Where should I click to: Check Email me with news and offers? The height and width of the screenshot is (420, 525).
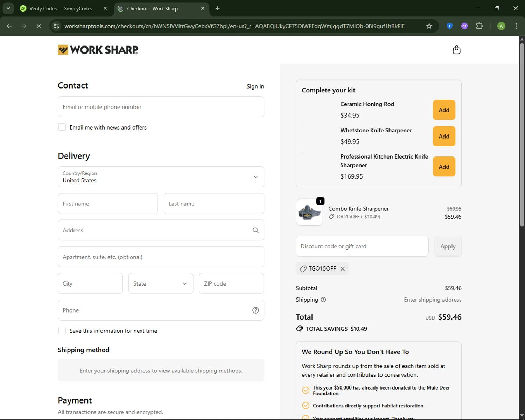coord(62,127)
